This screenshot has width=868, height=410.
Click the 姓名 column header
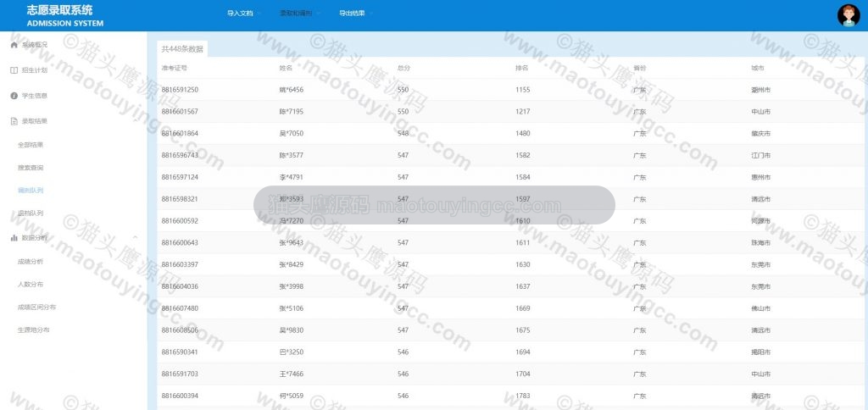click(x=286, y=68)
